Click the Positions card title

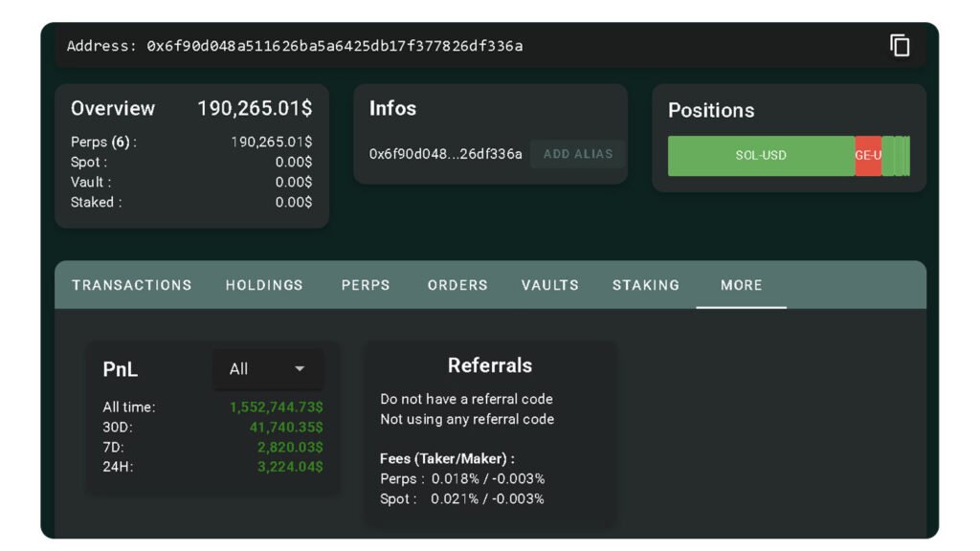[711, 110]
